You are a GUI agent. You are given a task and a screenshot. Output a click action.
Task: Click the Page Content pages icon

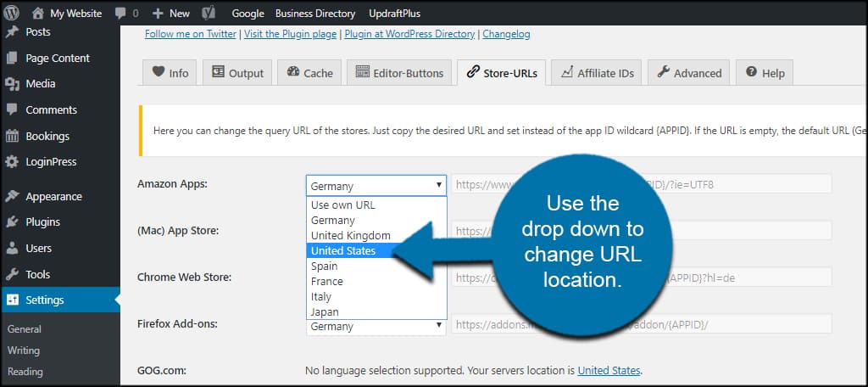[x=12, y=58]
